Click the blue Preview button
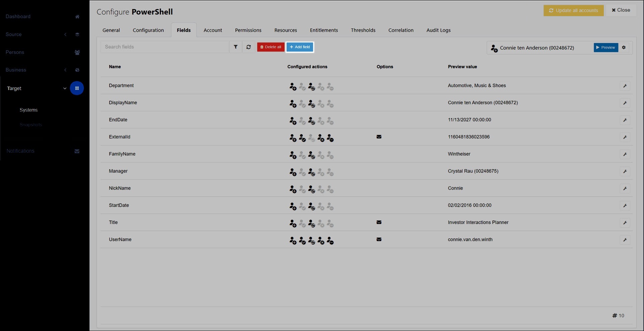Viewport: 644px width, 331px height. (x=606, y=48)
